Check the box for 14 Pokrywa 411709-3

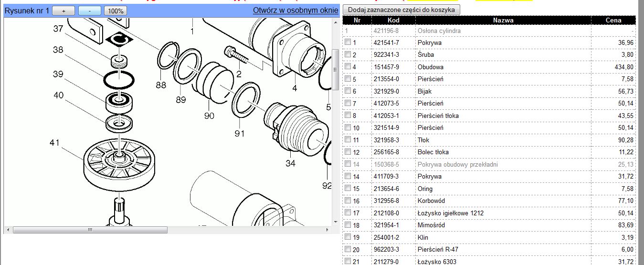coord(348,176)
